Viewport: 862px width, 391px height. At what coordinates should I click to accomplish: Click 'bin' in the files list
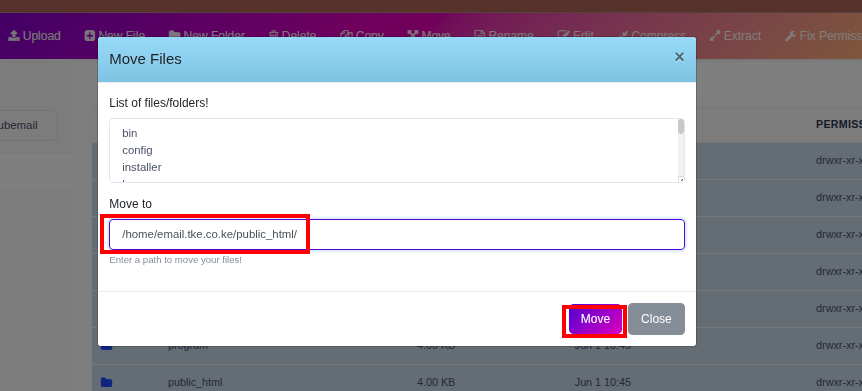(x=130, y=134)
